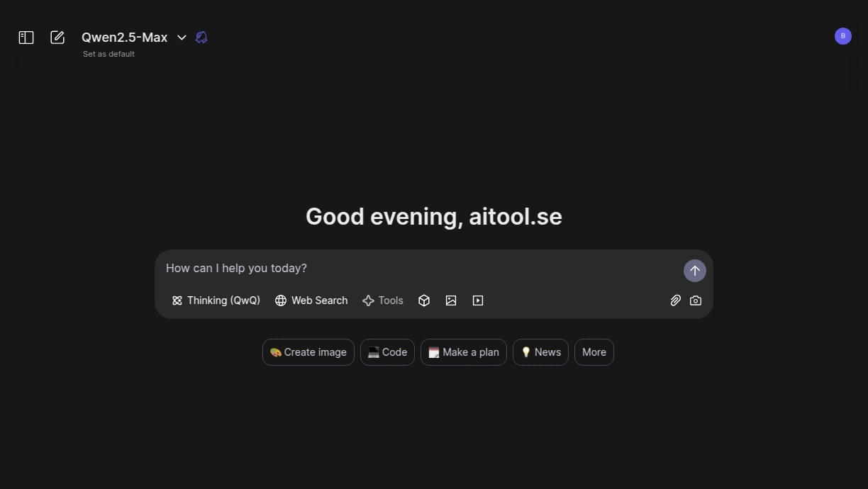Choose the Create image suggestion
Screen dimensions: 868x489
[x=308, y=352]
